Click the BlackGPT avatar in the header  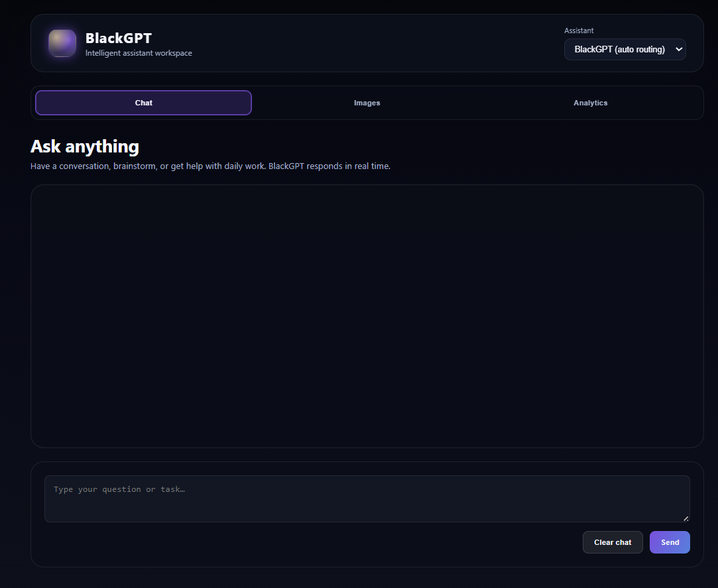pos(62,43)
